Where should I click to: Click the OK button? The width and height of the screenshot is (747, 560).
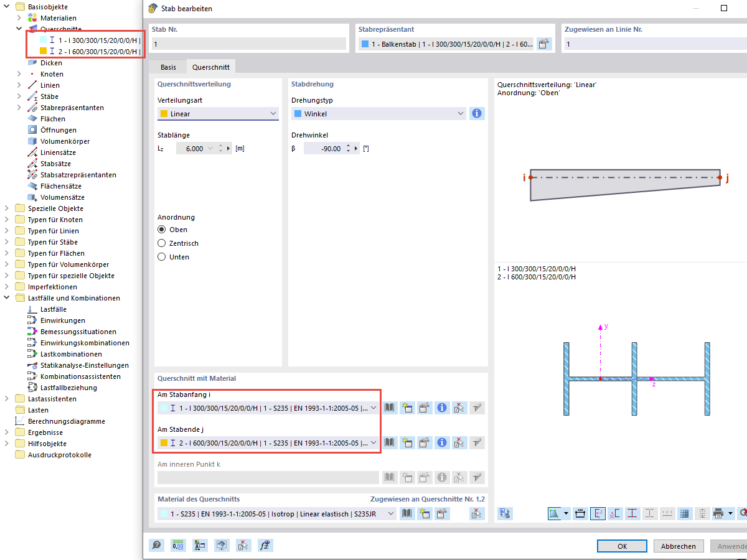click(622, 546)
